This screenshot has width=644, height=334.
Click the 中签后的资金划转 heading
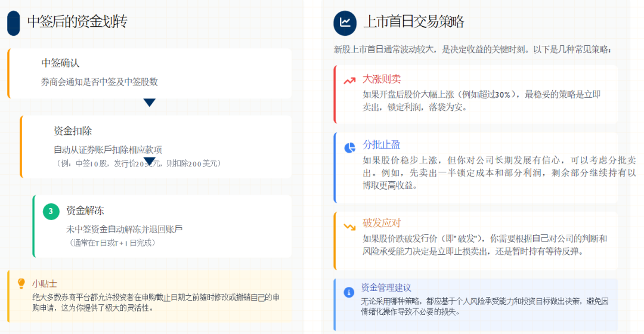77,22
